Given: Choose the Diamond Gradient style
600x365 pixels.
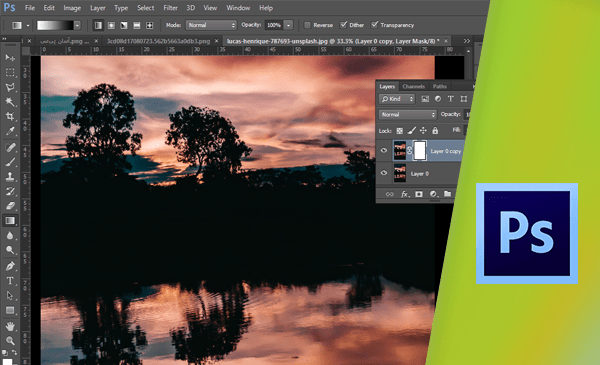Looking at the screenshot, I should [150, 25].
